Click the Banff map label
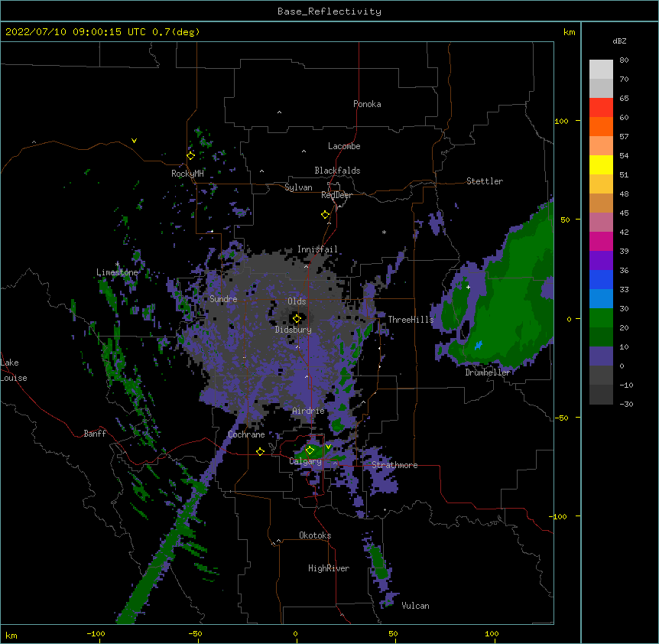The height and width of the screenshot is (644, 659). pyautogui.click(x=95, y=434)
